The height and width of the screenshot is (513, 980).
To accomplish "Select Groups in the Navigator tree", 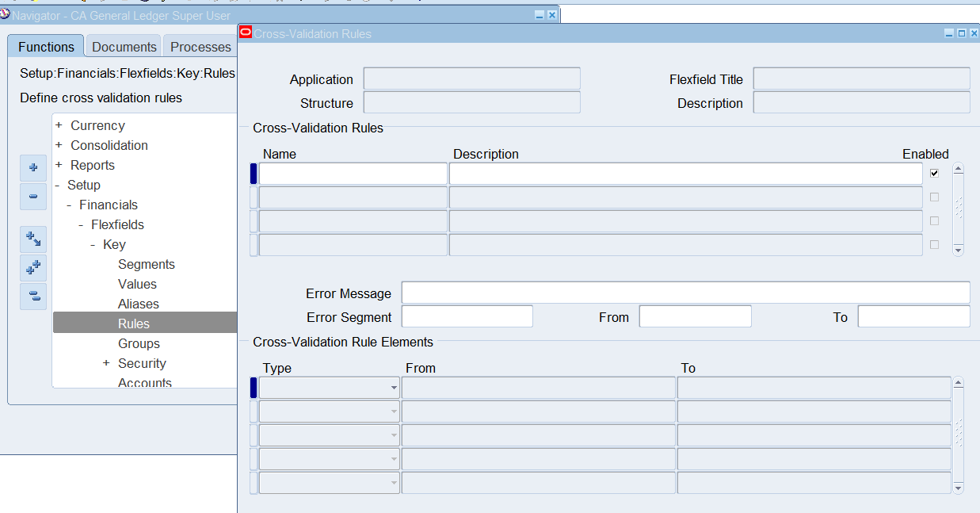I will tap(139, 343).
